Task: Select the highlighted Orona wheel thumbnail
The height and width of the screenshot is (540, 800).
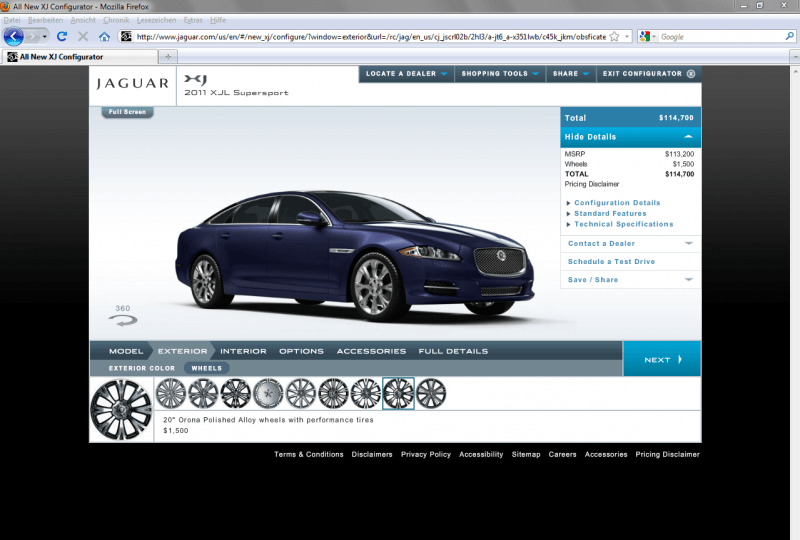Action: [398, 394]
